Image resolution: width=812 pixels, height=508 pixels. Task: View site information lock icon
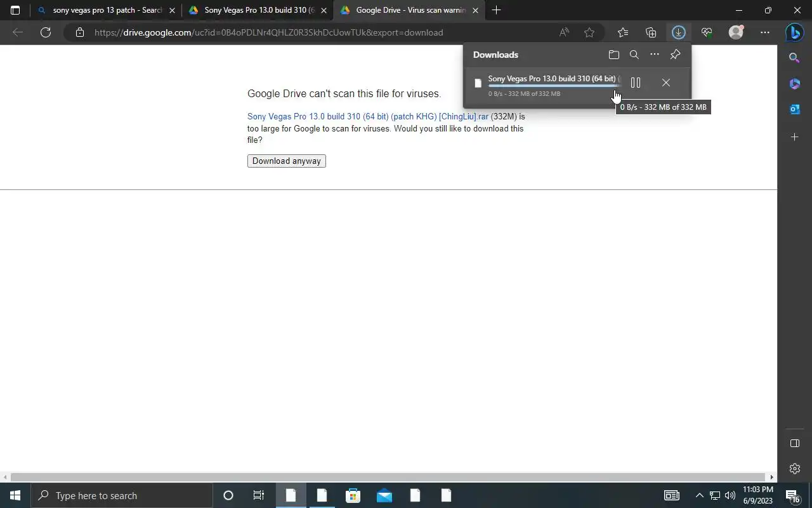[79, 32]
